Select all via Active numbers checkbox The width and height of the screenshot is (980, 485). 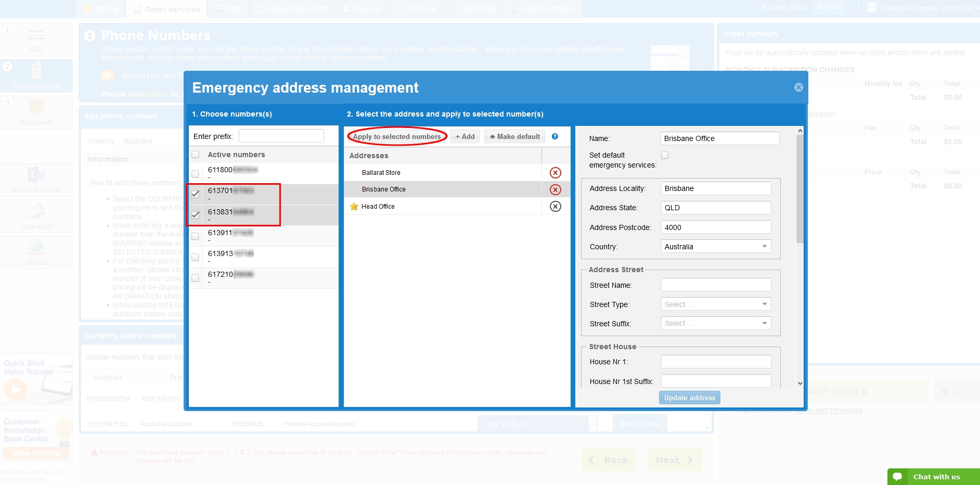[x=196, y=155]
